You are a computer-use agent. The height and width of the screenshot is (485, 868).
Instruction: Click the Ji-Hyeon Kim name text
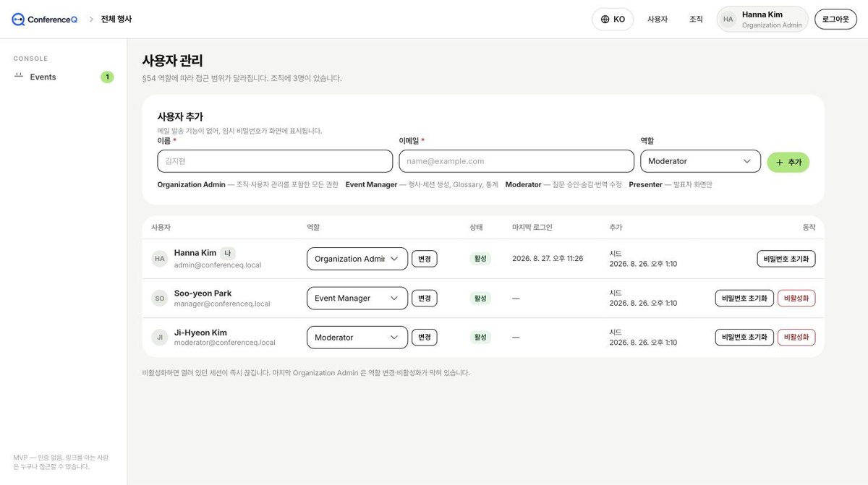point(200,332)
